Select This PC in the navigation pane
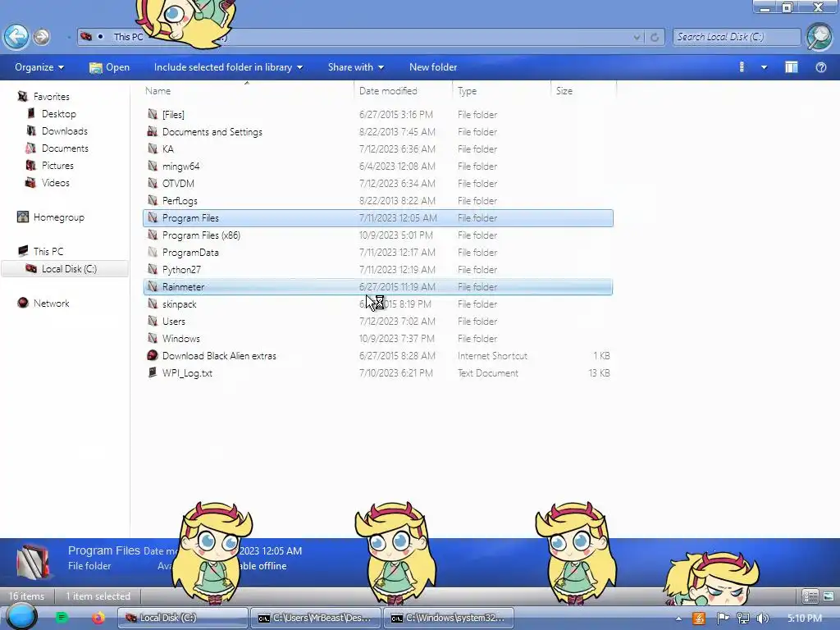Image resolution: width=840 pixels, height=630 pixels. point(48,251)
